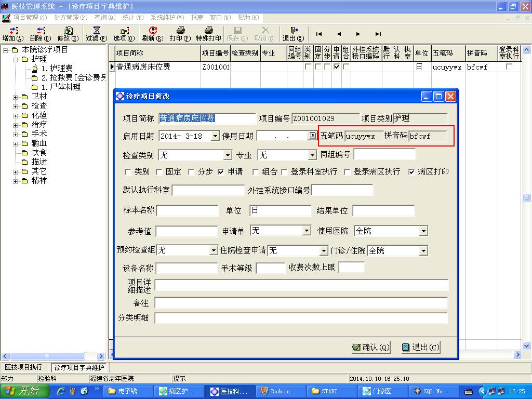This screenshot has height=399, width=532.
Task: Jump to last record navigation arrow
Action: coord(378,34)
